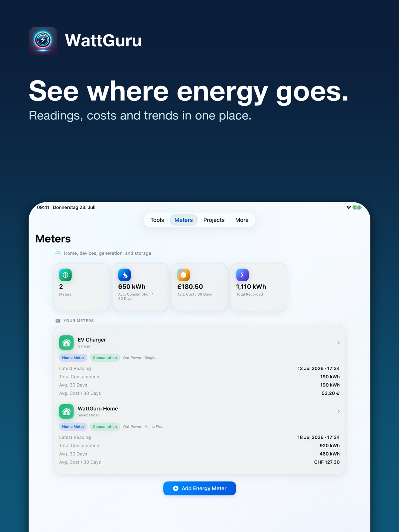399x532 pixels.
Task: Click the 920 kWh total consumption value
Action: tap(330, 446)
